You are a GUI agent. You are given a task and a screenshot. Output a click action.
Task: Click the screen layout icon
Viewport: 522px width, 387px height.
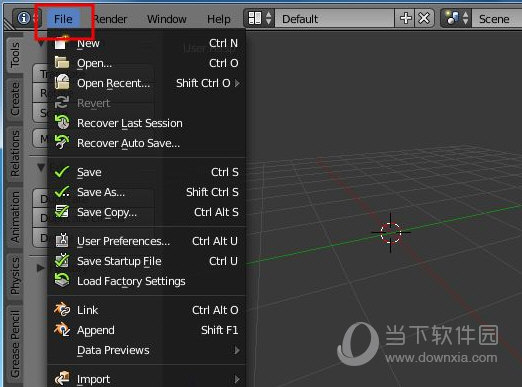(255, 18)
